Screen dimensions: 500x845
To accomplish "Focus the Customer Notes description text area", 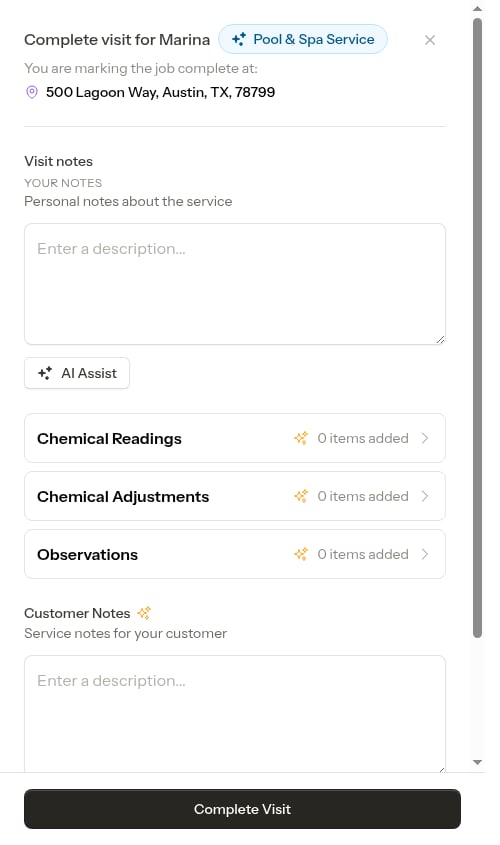I will click(x=235, y=714).
